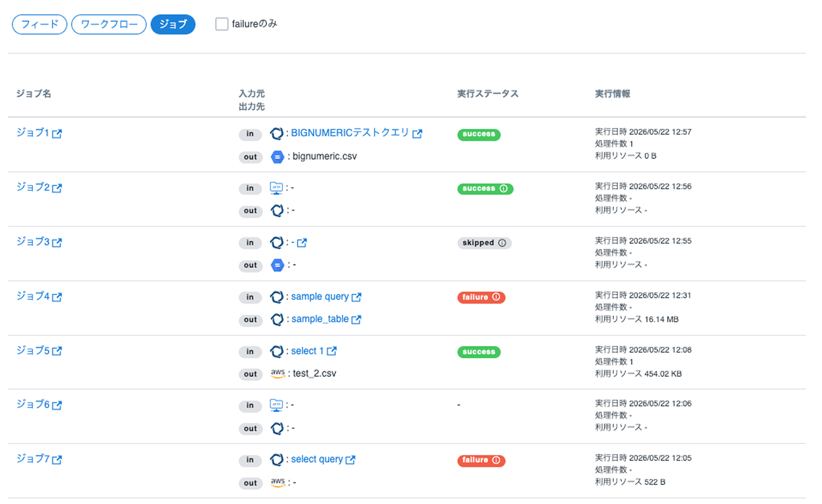The height and width of the screenshot is (504, 822).
Task: Click the info icon on ジョブ2 success badge
Action: pos(504,189)
